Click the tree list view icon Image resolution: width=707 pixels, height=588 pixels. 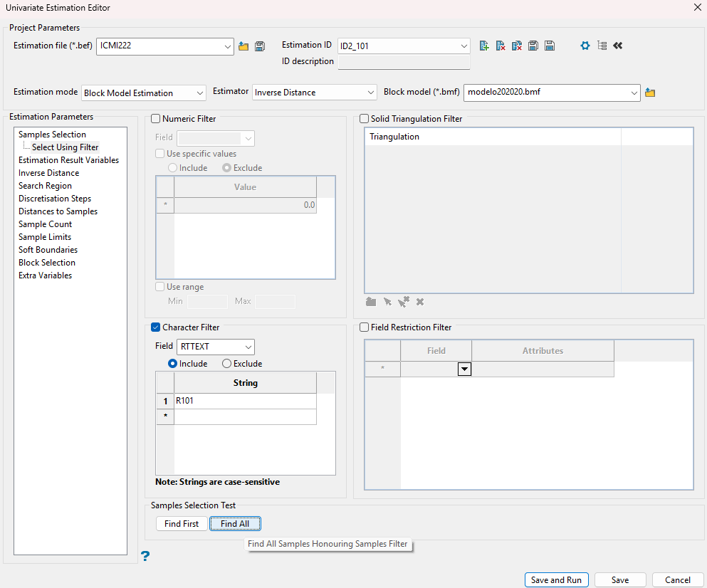coord(602,46)
